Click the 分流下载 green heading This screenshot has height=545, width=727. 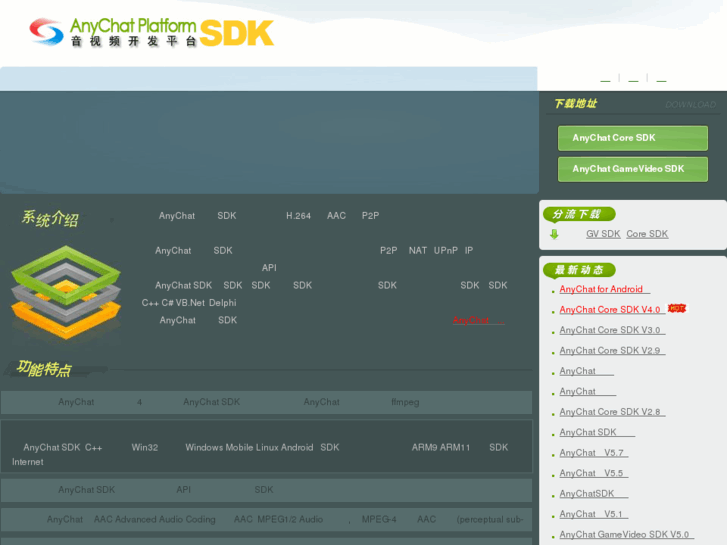click(579, 214)
